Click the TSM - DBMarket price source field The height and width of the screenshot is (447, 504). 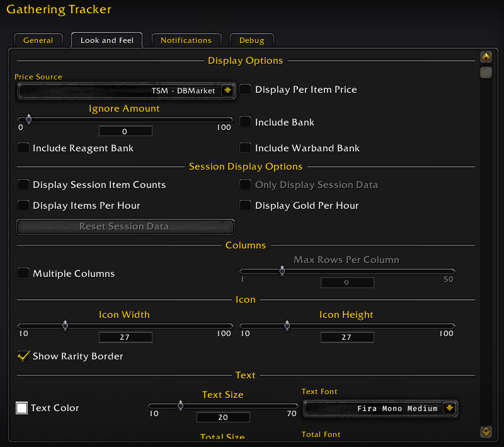click(126, 91)
